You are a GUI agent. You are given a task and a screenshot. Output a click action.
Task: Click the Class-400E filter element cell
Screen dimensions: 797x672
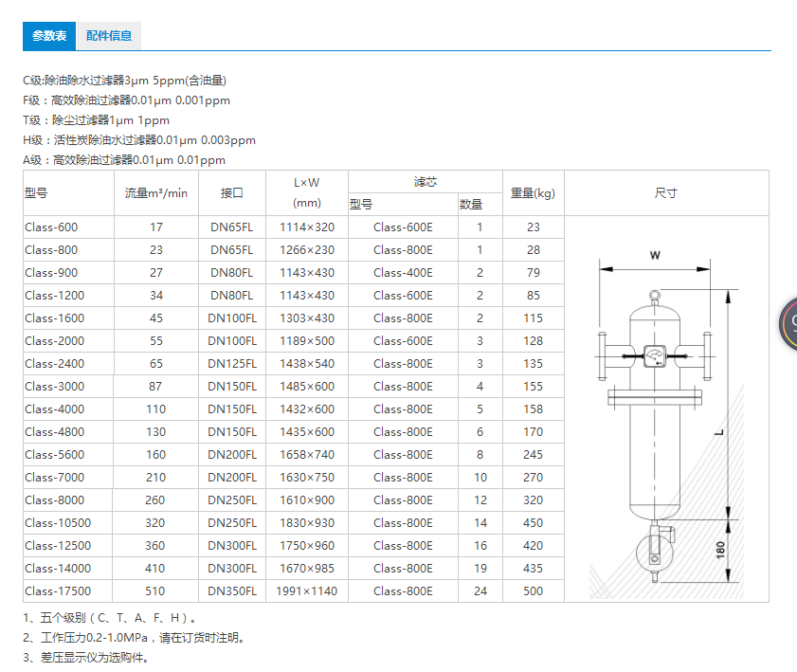(x=403, y=273)
